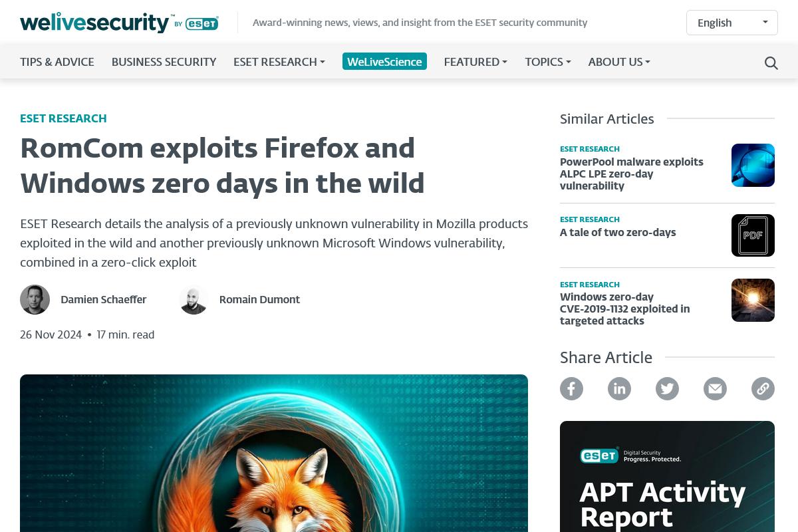Open the site search

click(771, 63)
